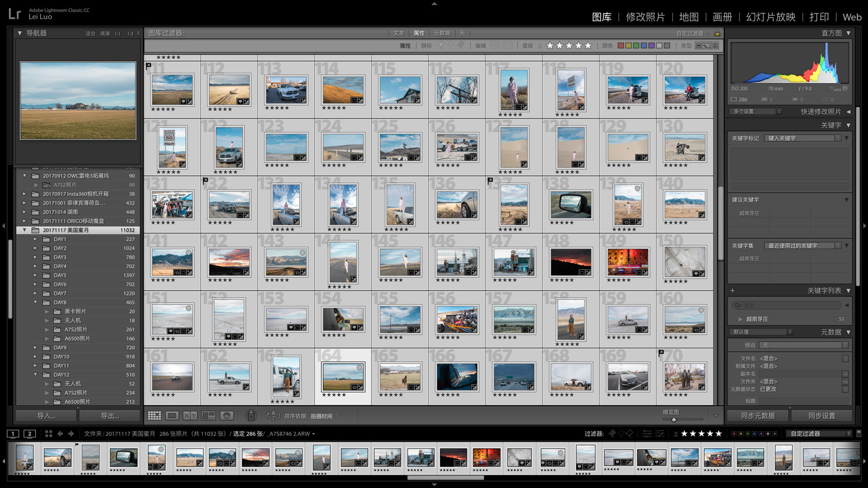Viewport: 868px width, 488px height.
Task: Click the filter lock icon
Action: tap(717, 34)
